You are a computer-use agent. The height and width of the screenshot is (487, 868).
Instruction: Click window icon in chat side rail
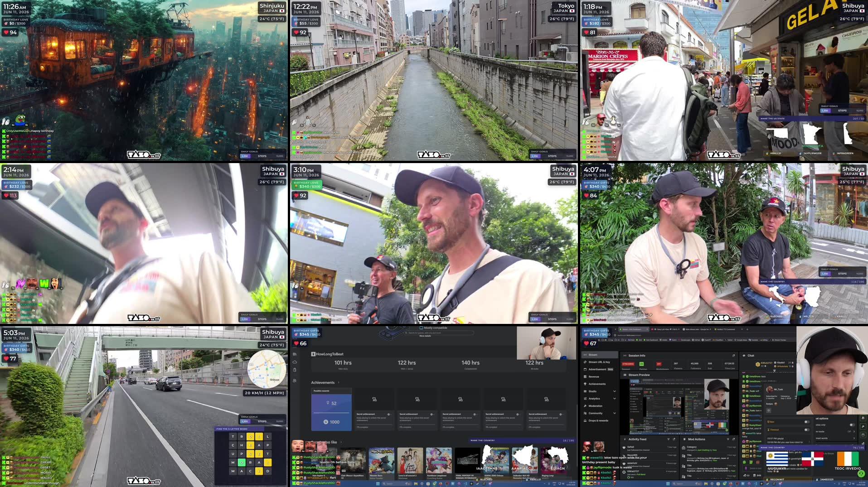[863, 435]
